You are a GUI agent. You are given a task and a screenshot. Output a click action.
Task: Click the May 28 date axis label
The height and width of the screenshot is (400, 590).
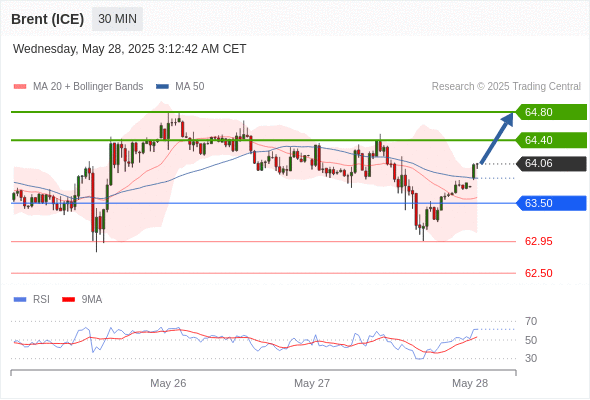(470, 383)
